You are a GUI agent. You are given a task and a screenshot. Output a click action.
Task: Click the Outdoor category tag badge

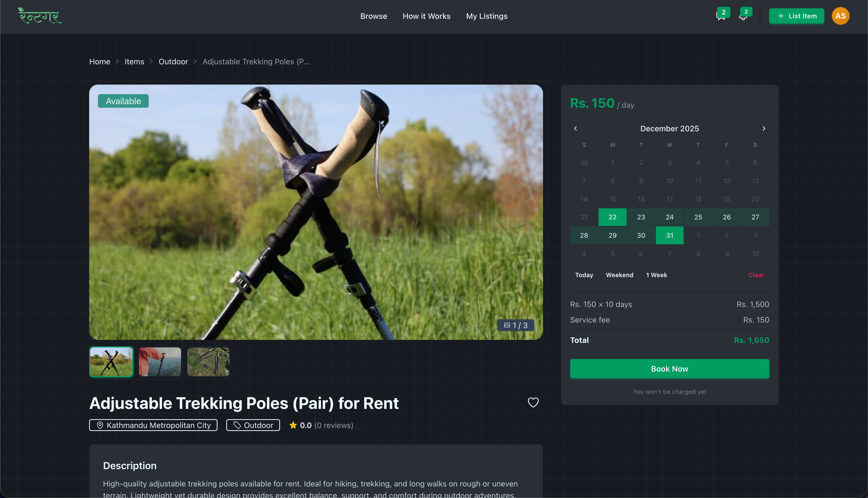click(x=253, y=425)
